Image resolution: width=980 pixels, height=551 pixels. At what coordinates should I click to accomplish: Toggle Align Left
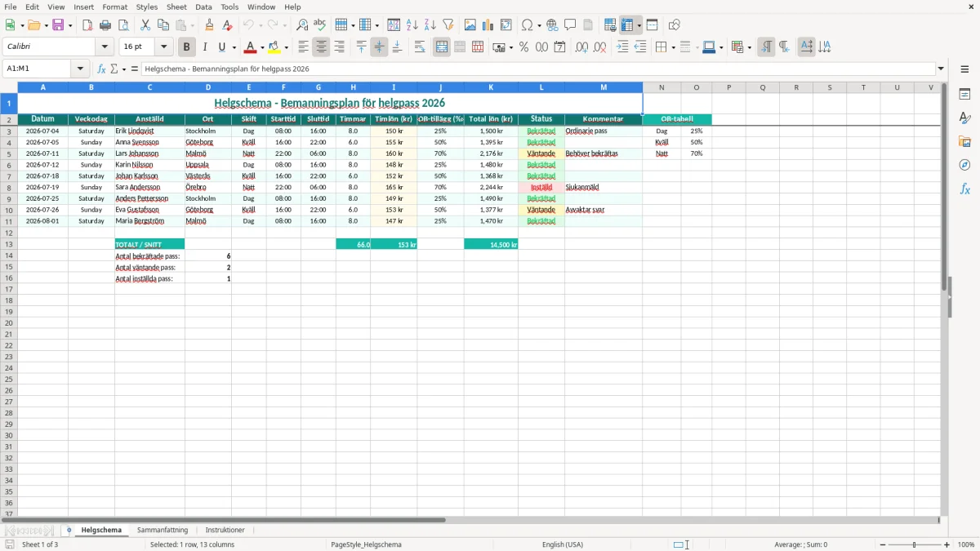point(303,47)
